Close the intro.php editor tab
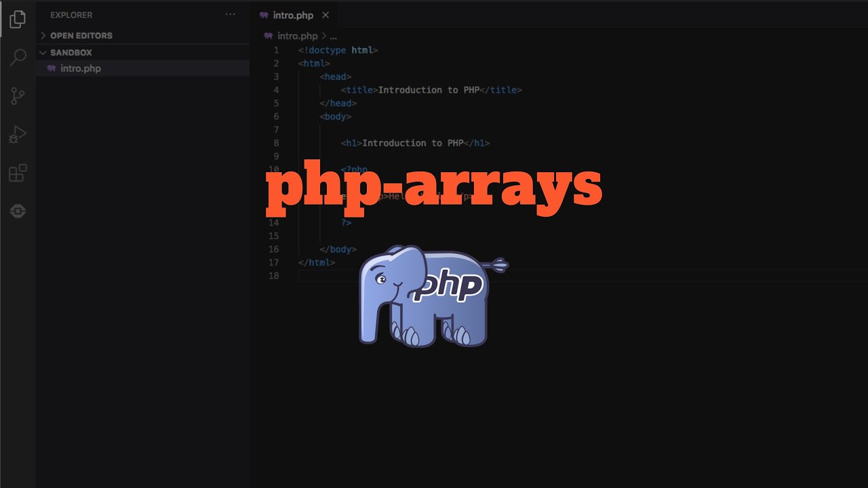This screenshot has height=488, width=868. point(325,15)
